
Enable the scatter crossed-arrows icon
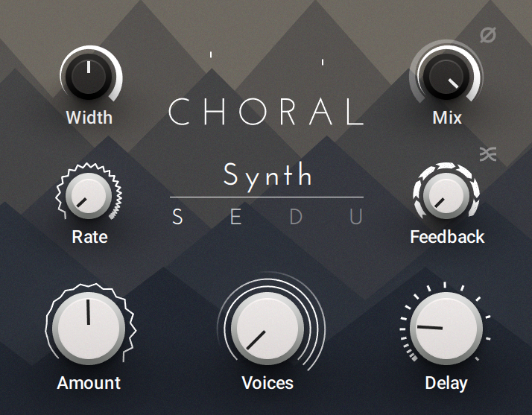488,153
